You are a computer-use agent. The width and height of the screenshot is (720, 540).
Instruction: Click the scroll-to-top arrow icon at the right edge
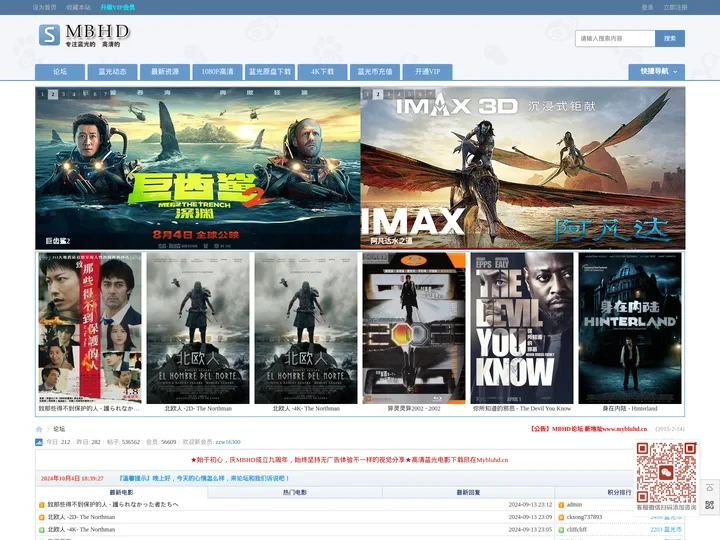coord(709,488)
